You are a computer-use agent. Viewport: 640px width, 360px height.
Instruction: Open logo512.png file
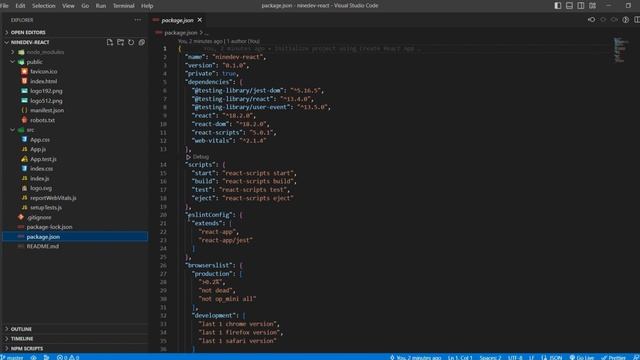[46, 101]
